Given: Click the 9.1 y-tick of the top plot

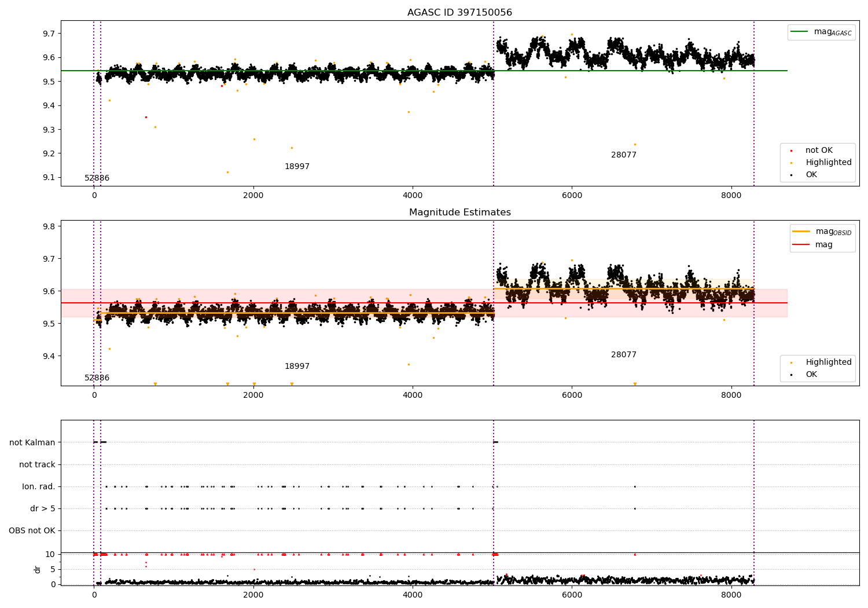Looking at the screenshot, I should point(49,178).
